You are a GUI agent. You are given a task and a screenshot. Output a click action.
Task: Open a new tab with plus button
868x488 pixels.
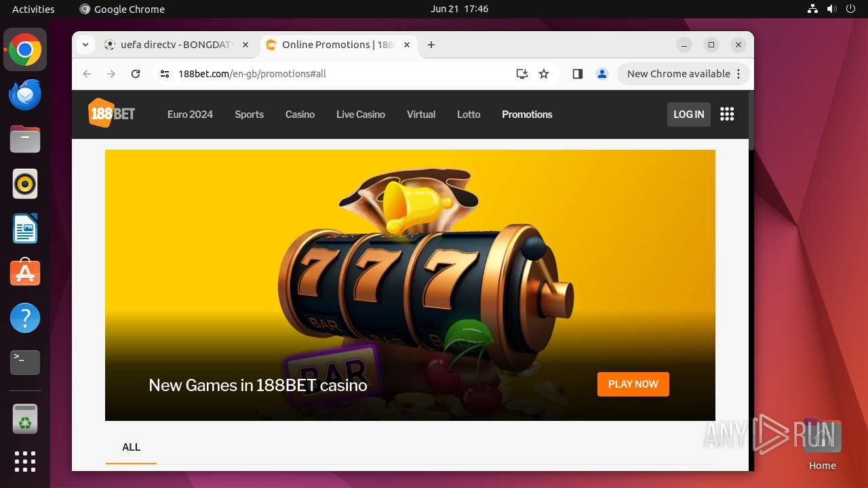(431, 45)
